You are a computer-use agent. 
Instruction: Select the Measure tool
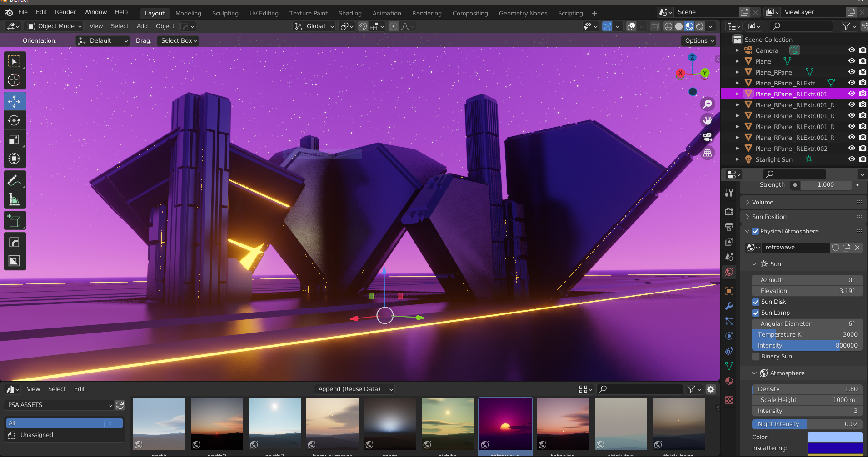tap(14, 199)
